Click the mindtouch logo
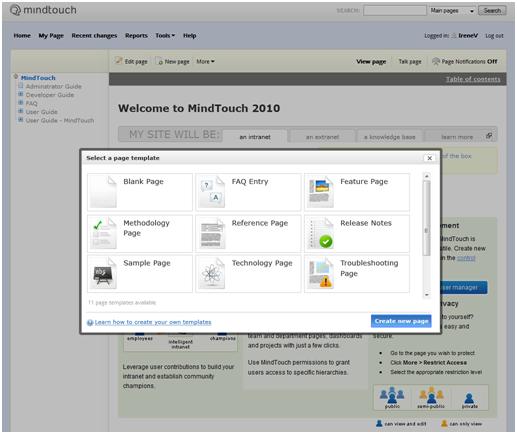517x434 pixels. click(43, 10)
